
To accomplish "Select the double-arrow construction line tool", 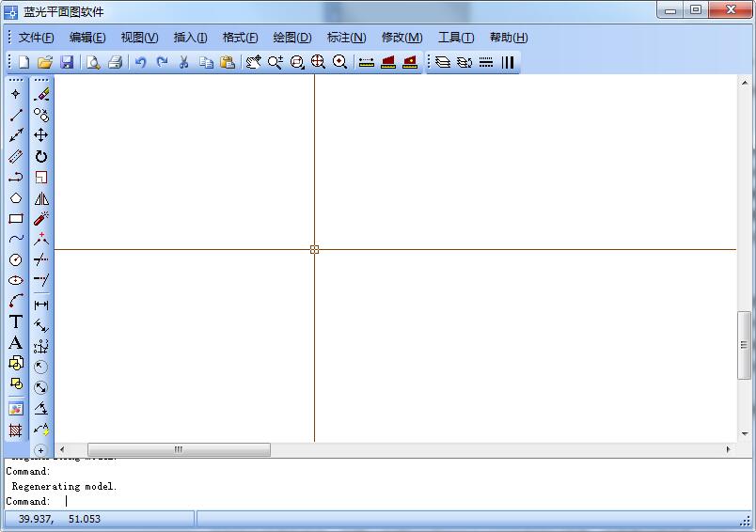I will 15,135.
